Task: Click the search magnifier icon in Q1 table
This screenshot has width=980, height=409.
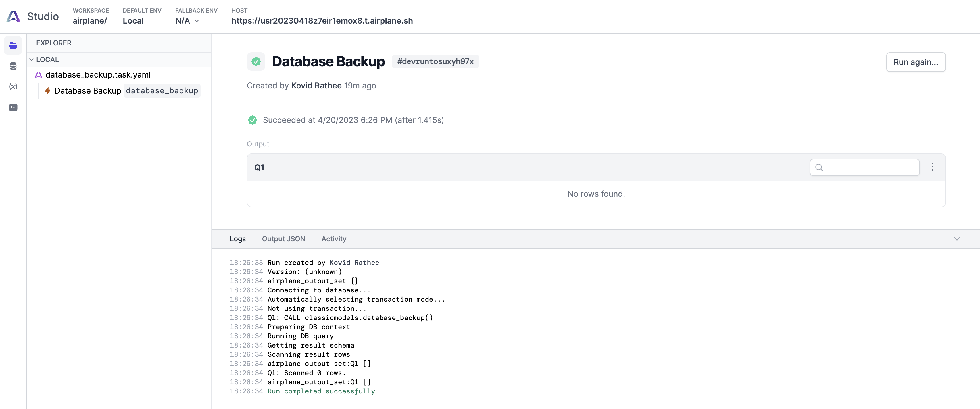Action: pyautogui.click(x=819, y=168)
